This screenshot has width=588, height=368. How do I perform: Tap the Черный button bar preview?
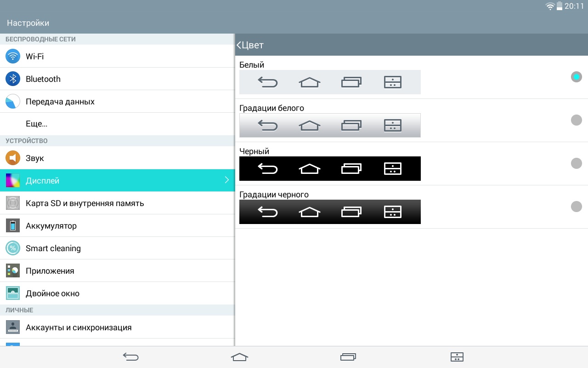(330, 168)
